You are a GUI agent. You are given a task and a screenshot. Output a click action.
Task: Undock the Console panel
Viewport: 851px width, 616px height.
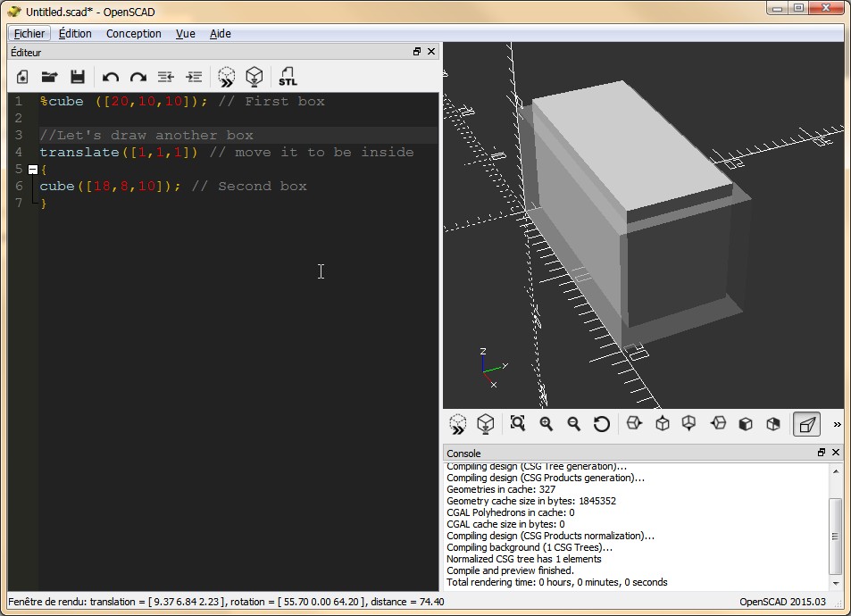(x=822, y=452)
